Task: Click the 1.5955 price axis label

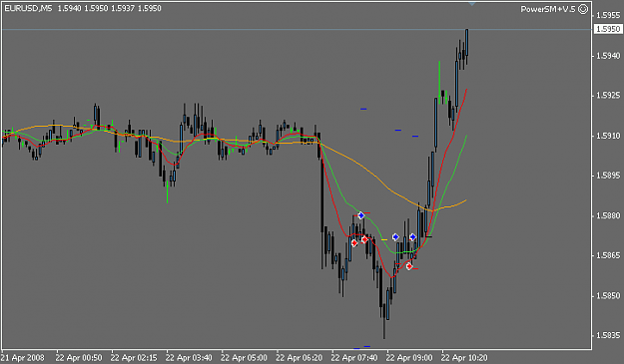Action: click(x=608, y=16)
